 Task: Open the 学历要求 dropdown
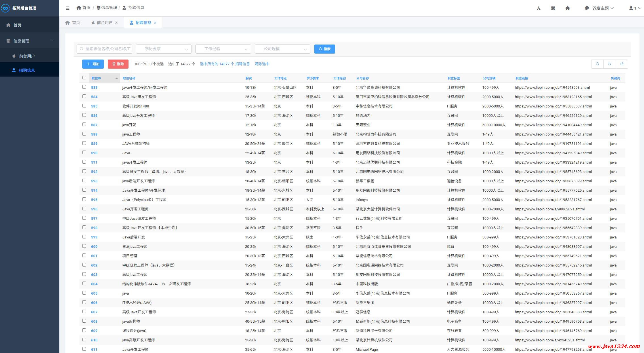point(163,49)
